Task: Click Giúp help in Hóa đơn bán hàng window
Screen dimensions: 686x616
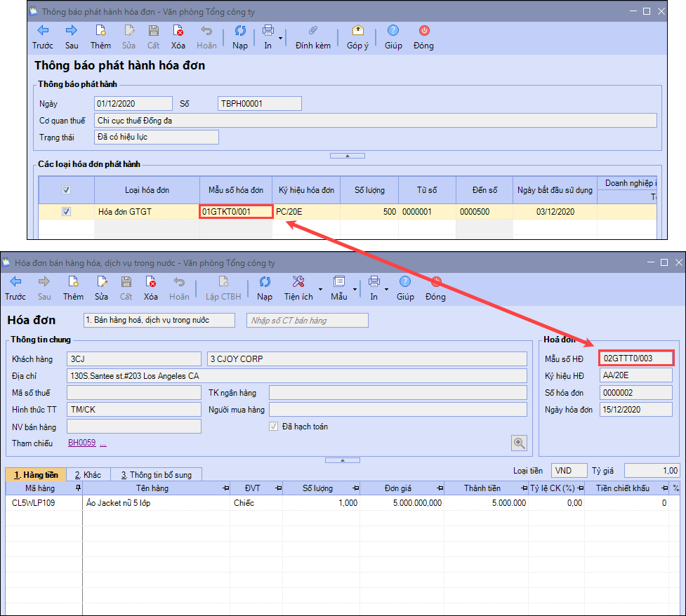Action: [405, 288]
